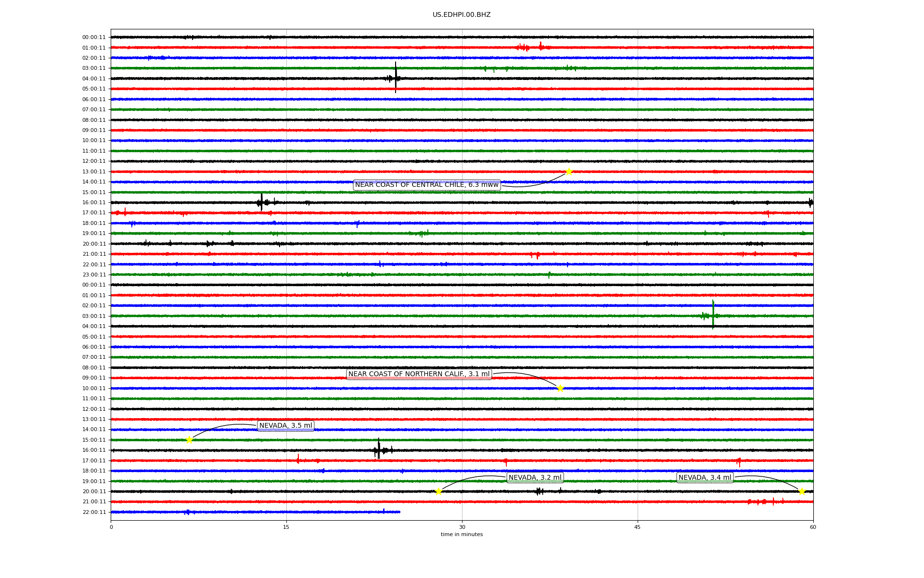Click the star marker for the Nevada 3.4 ml event
The image size is (924, 578).
click(x=802, y=491)
